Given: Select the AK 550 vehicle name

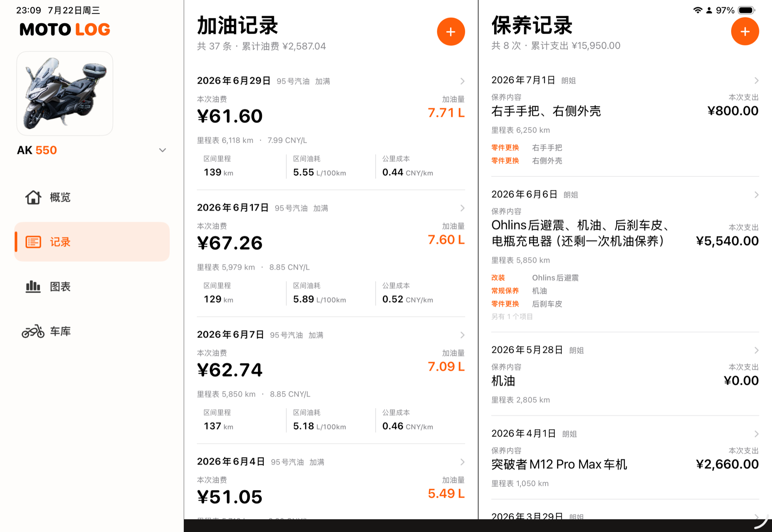Looking at the screenshot, I should (x=37, y=150).
